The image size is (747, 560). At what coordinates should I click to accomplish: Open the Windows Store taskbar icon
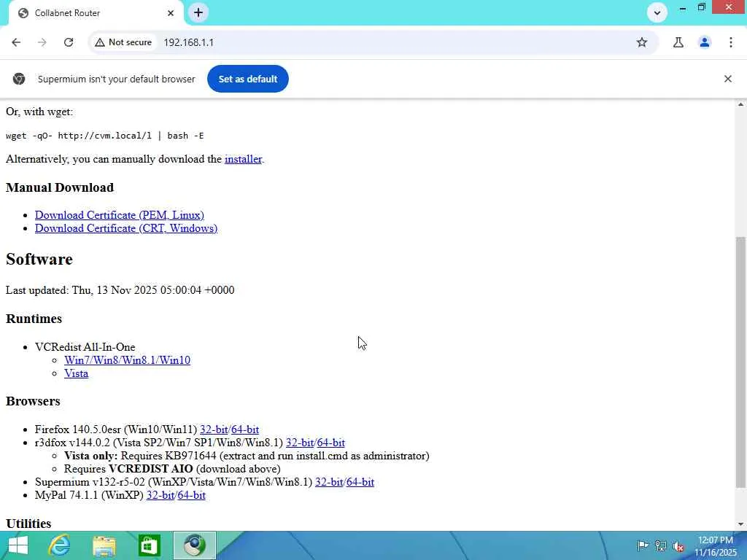pos(149,545)
